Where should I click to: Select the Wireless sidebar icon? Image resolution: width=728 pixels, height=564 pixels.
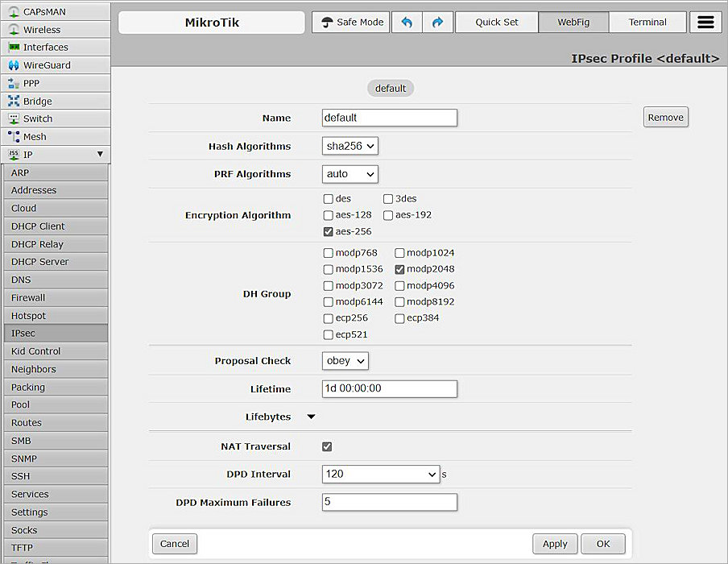tap(14, 30)
